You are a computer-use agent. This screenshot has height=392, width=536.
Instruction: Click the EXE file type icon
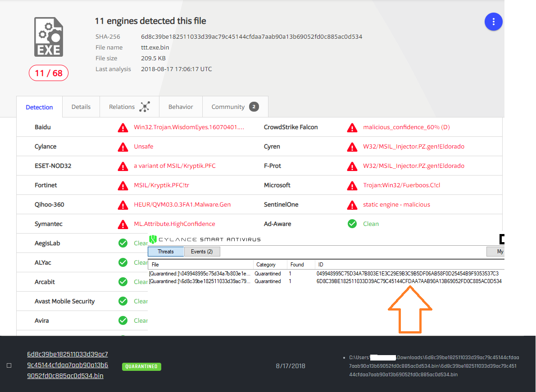[x=49, y=37]
